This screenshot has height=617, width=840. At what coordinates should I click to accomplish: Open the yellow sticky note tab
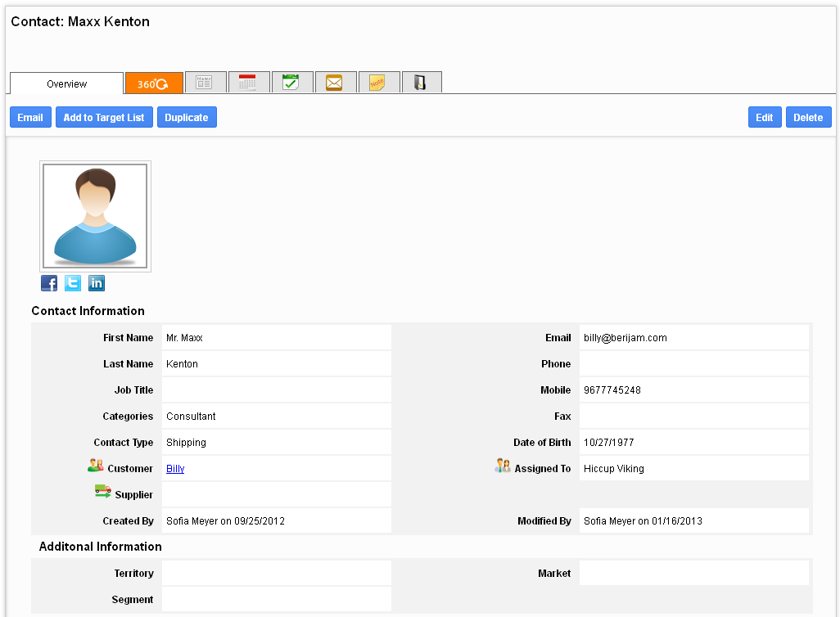pyautogui.click(x=377, y=83)
